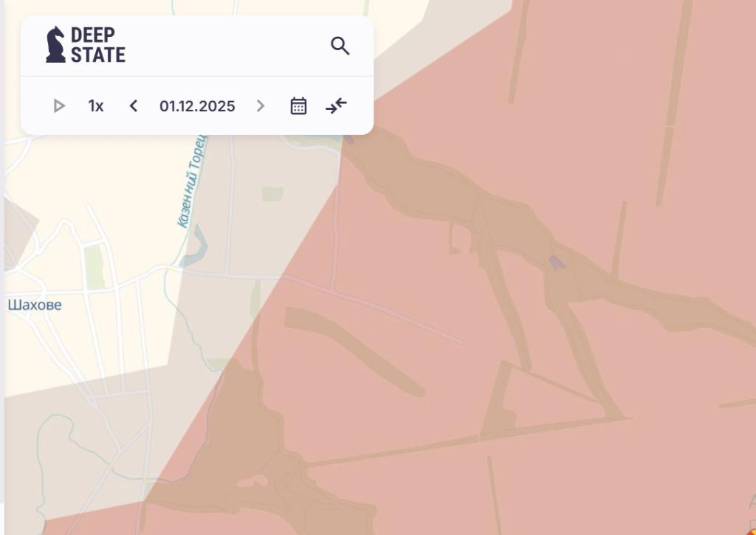Select the purple marker below calendar icon
The height and width of the screenshot is (535, 756).
[x=348, y=139]
